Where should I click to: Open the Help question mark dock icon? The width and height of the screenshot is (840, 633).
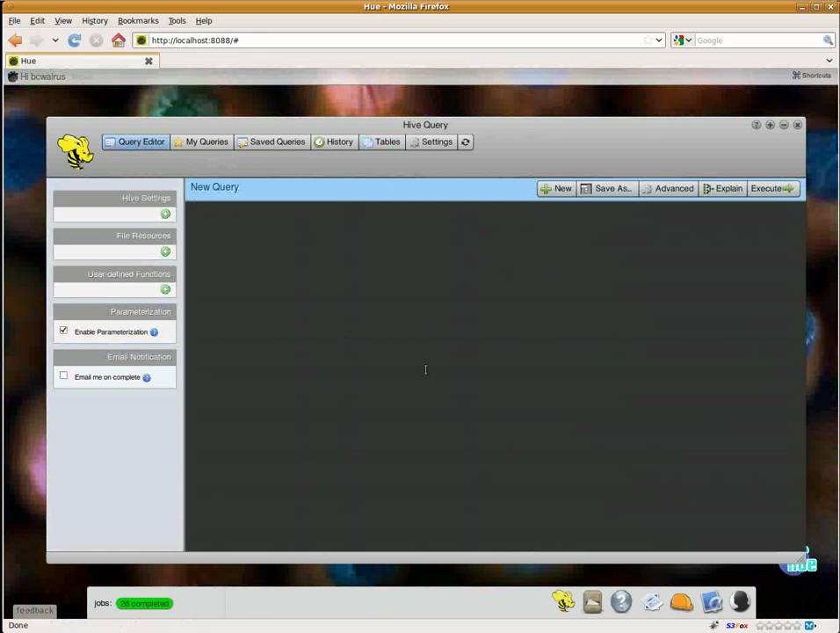(x=621, y=601)
